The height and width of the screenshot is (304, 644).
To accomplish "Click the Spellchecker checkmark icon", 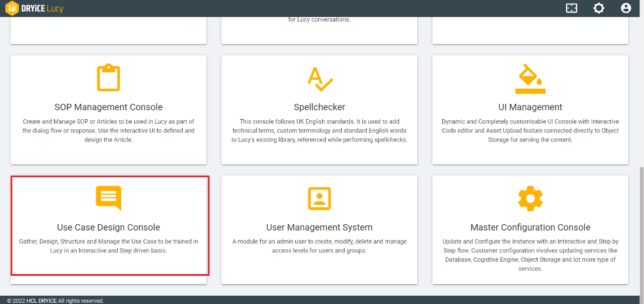I will pos(319,79).
